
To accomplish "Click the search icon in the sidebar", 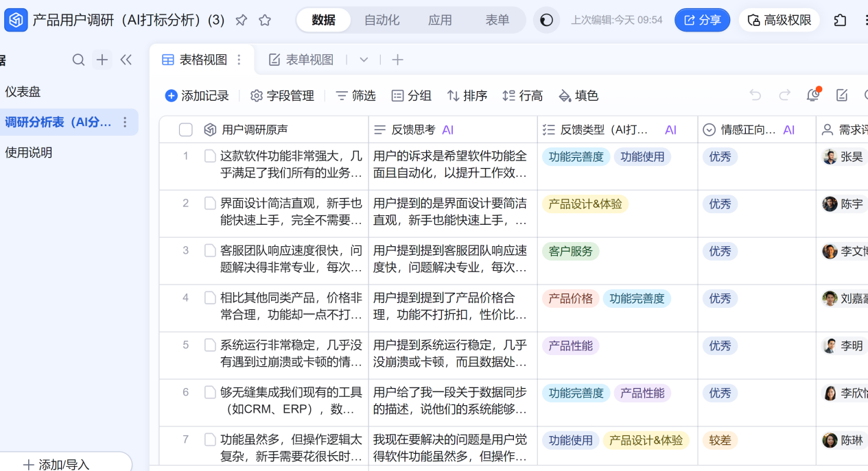I will point(79,60).
